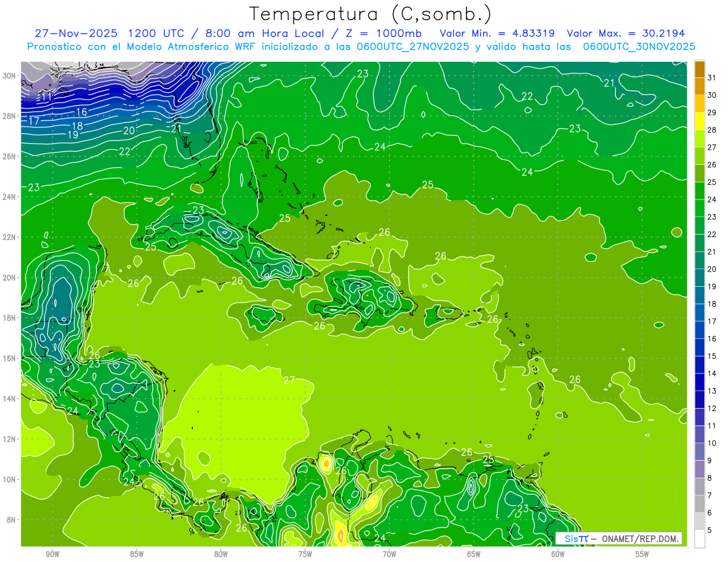Viewport: 728px width, 562px height.
Task: Click the lime color bar segment between 27 and 28
Action: point(699,139)
